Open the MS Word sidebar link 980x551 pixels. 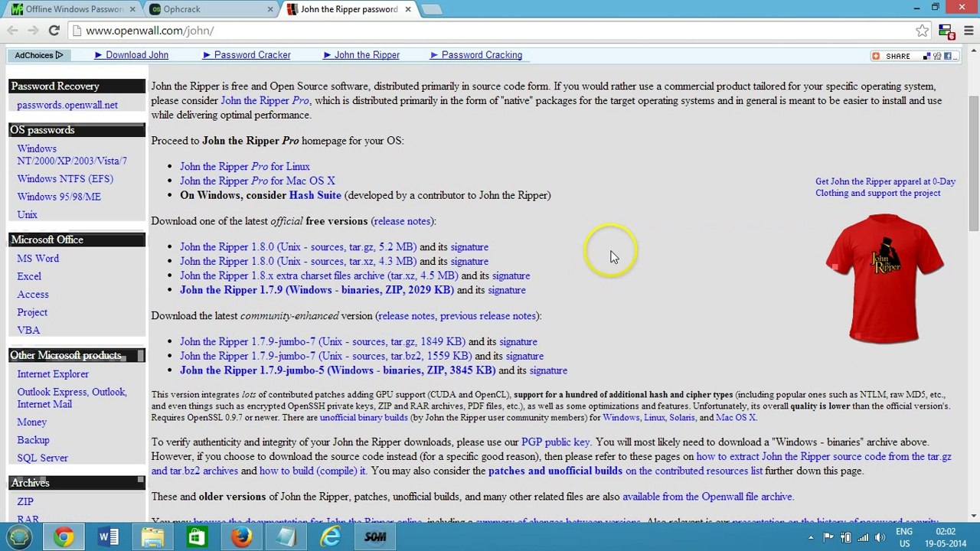[x=38, y=259]
